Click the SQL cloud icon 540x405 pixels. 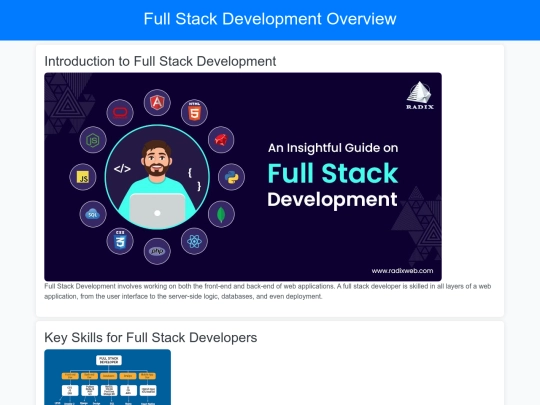coord(93,214)
